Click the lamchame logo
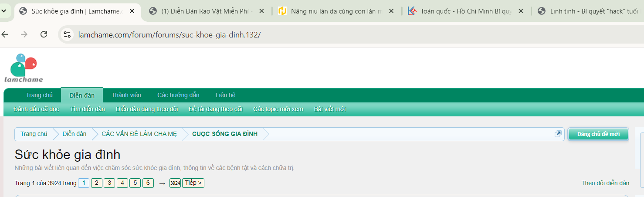This screenshot has height=197, width=644. click(24, 68)
